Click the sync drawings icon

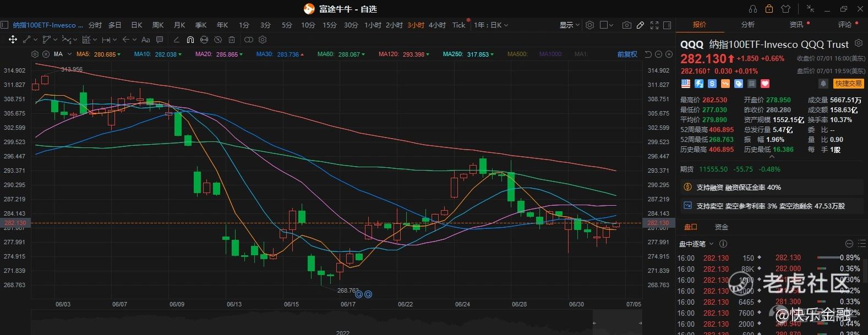204,40
